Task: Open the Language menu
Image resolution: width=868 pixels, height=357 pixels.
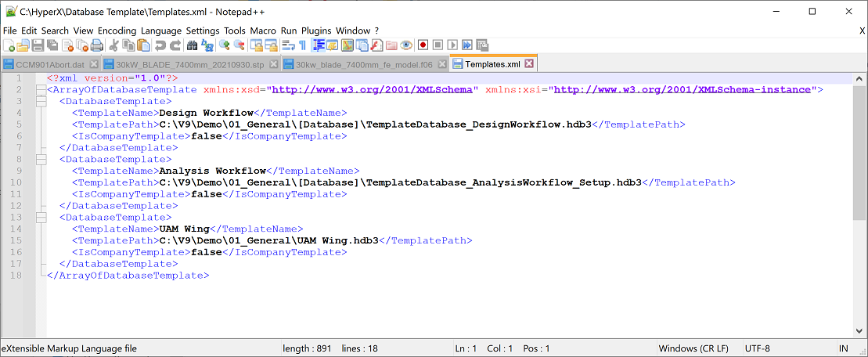Action: pos(160,31)
